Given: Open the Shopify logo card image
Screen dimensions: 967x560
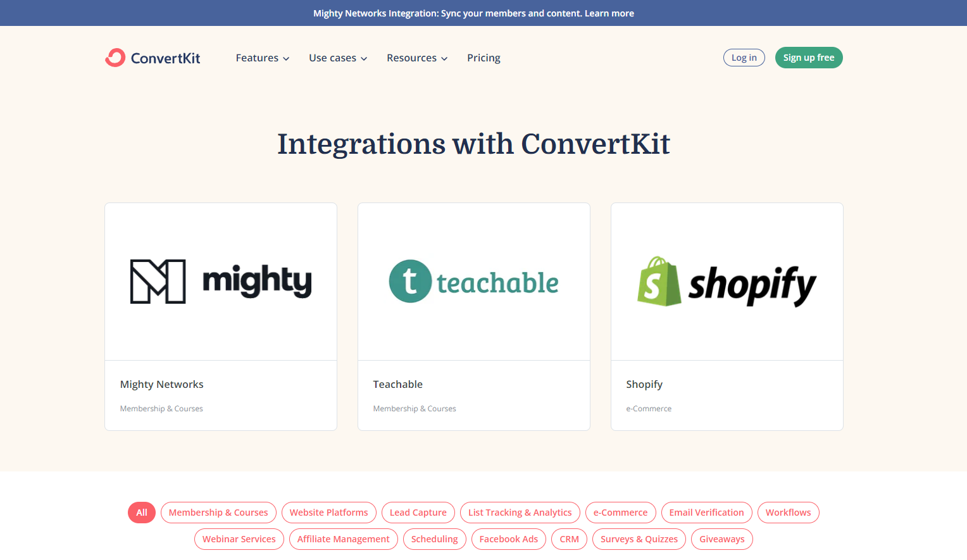Looking at the screenshot, I should [727, 282].
